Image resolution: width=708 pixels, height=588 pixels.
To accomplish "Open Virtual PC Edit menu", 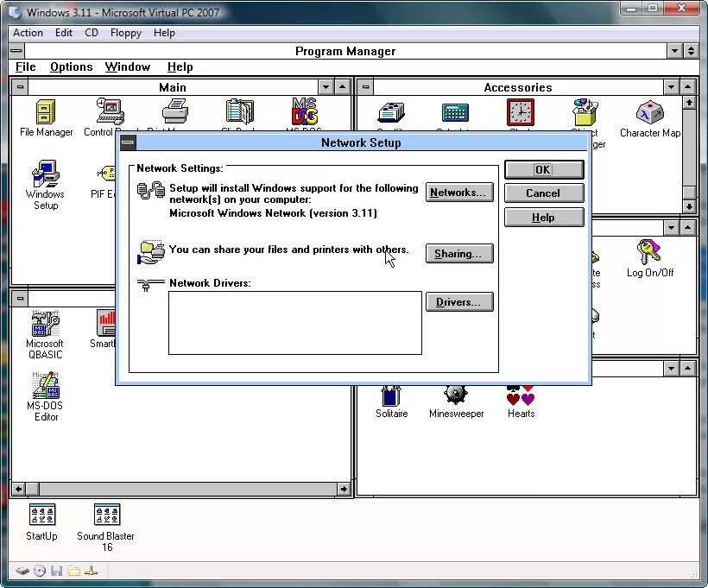I will [x=64, y=33].
